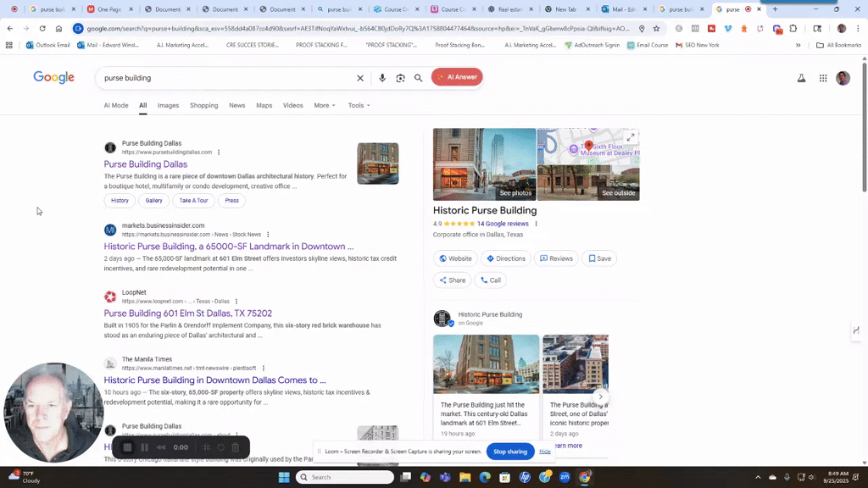Open Outlook Email bookmark
Screen dimensions: 868x488
[48, 46]
